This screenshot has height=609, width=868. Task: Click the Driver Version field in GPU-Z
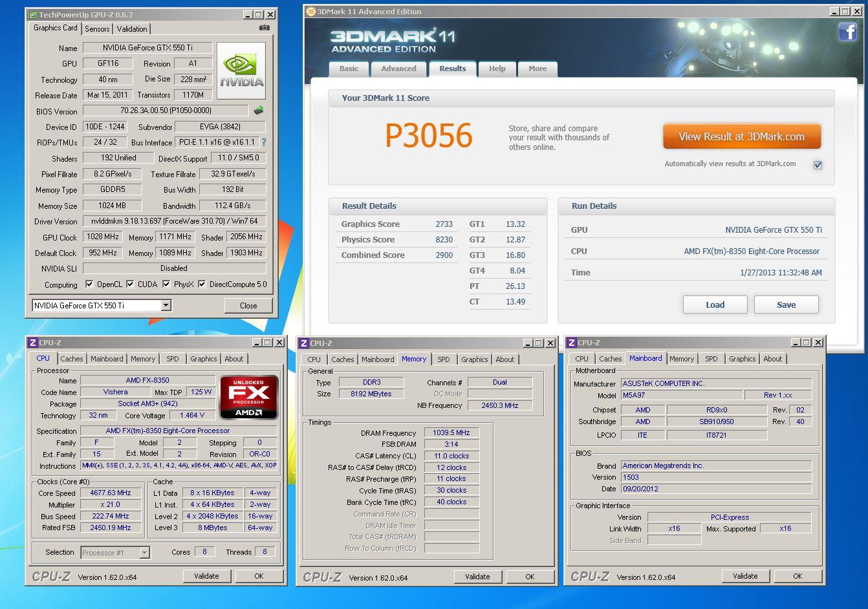(174, 221)
